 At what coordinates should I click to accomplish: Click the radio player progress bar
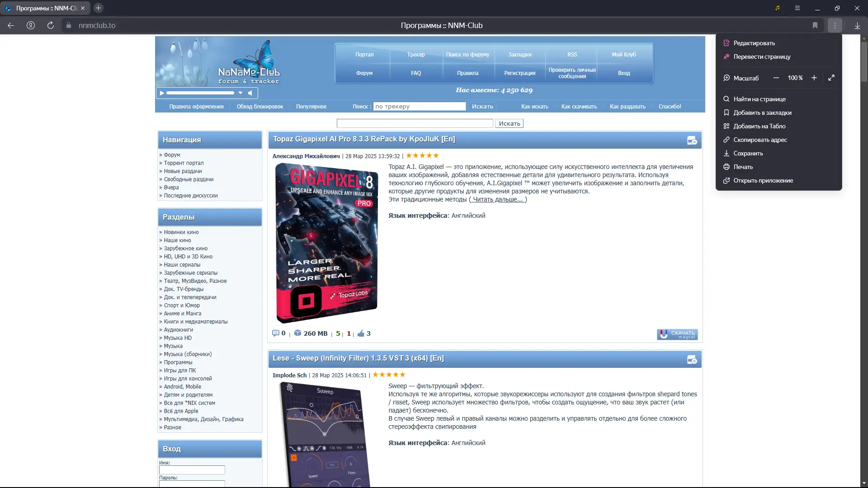coord(200,93)
